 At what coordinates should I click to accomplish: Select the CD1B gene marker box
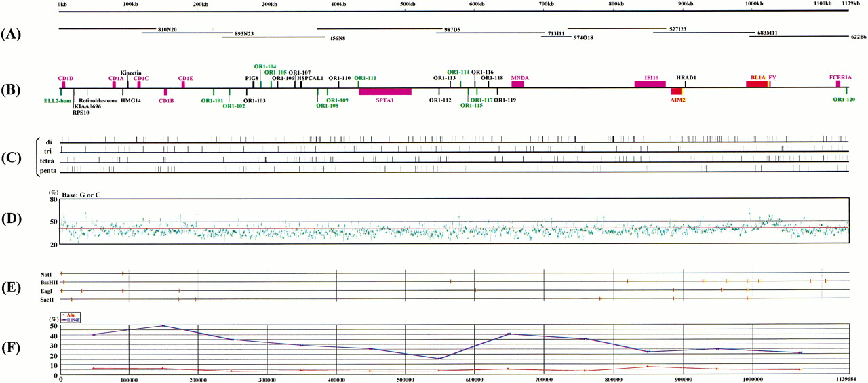165,92
